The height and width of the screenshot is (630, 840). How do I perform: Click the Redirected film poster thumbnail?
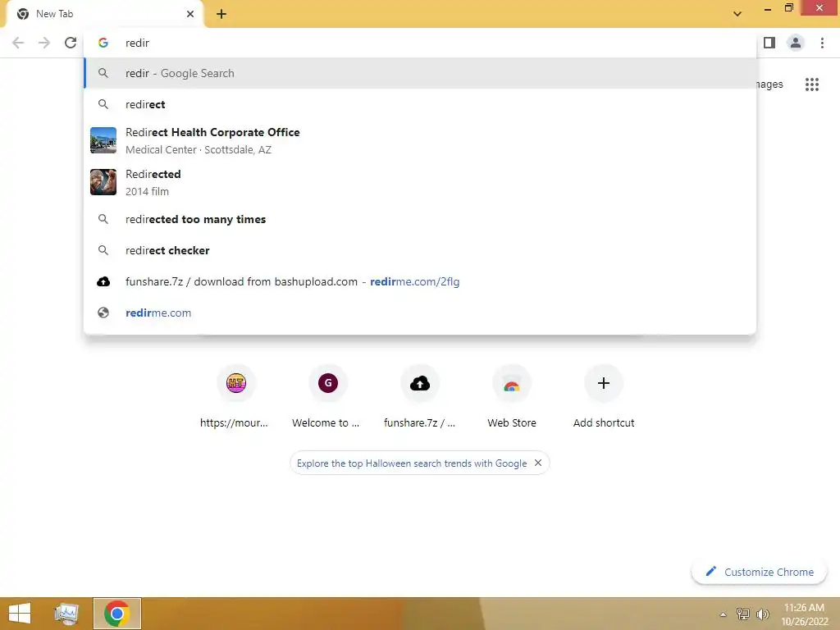[103, 182]
